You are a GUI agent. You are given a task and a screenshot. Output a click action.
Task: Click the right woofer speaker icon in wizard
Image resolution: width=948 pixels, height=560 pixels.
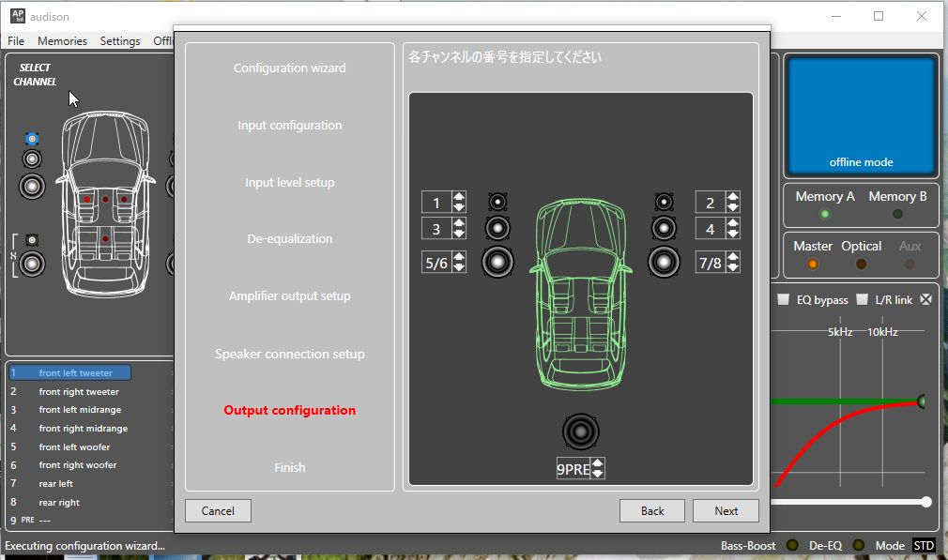point(664,263)
